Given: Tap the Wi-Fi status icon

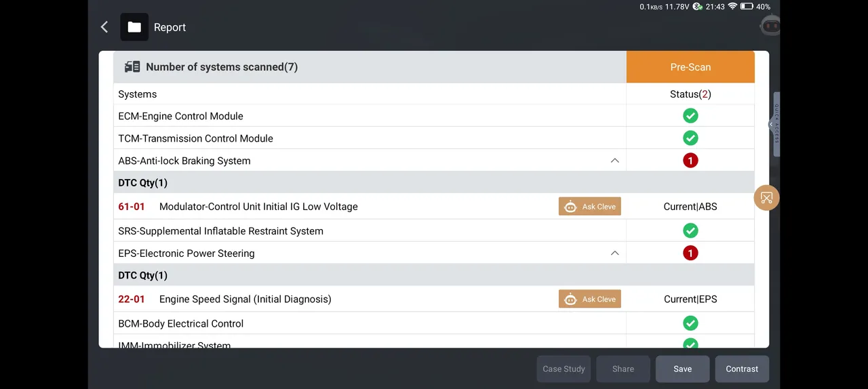Looking at the screenshot, I should pyautogui.click(x=732, y=7).
